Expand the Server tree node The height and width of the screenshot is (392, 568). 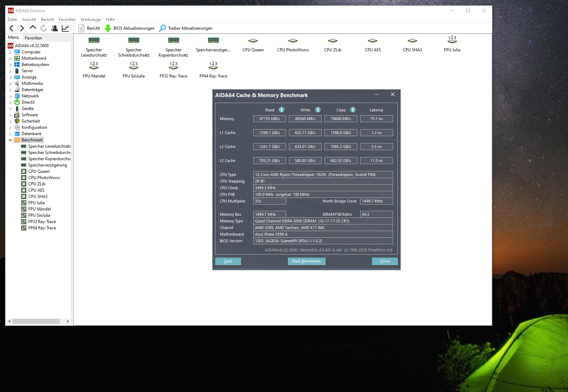(10, 71)
